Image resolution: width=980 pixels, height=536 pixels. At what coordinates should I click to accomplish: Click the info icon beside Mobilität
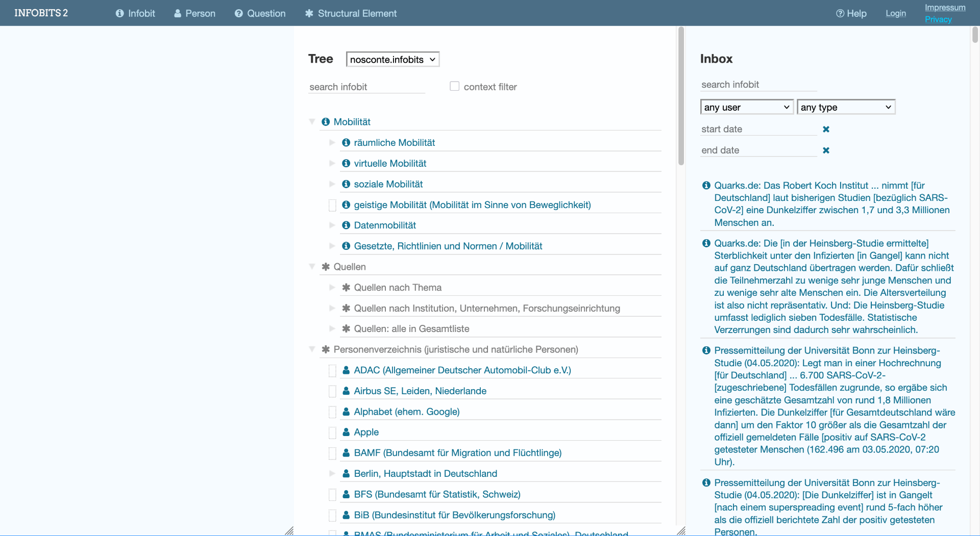point(326,122)
